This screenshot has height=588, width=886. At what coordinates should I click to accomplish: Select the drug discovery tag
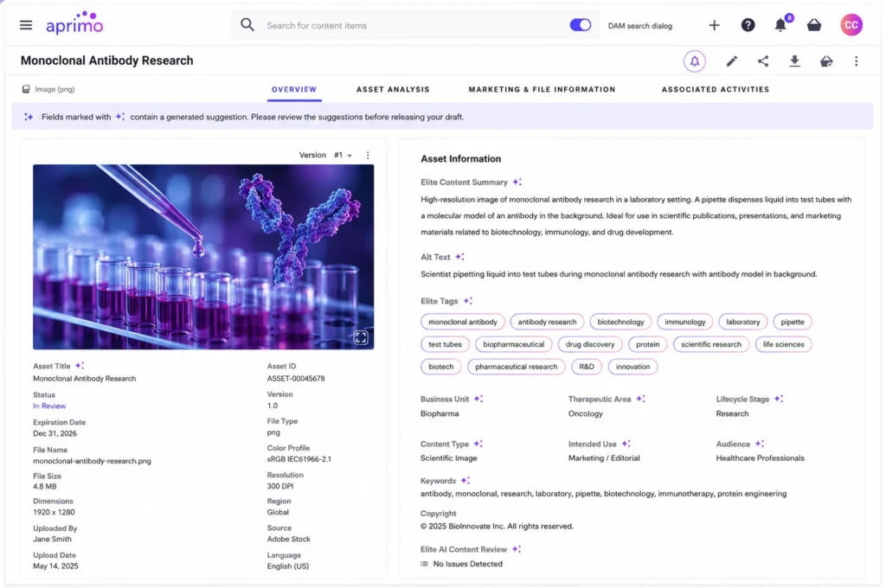(590, 344)
